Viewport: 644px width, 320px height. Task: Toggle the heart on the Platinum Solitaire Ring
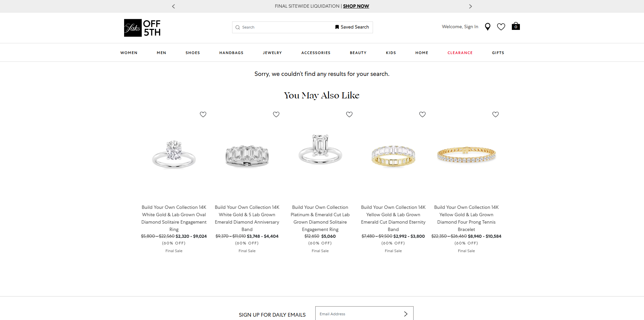click(x=349, y=114)
